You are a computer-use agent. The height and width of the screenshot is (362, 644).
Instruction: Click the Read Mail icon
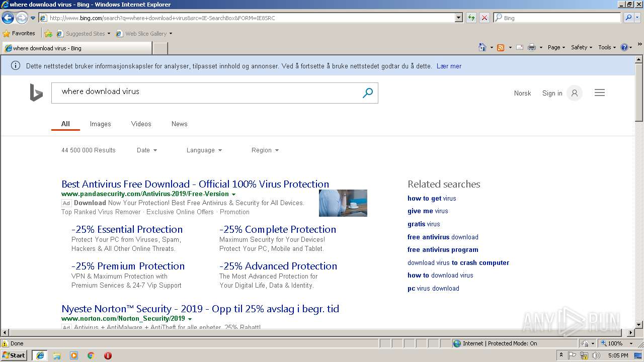520,47
